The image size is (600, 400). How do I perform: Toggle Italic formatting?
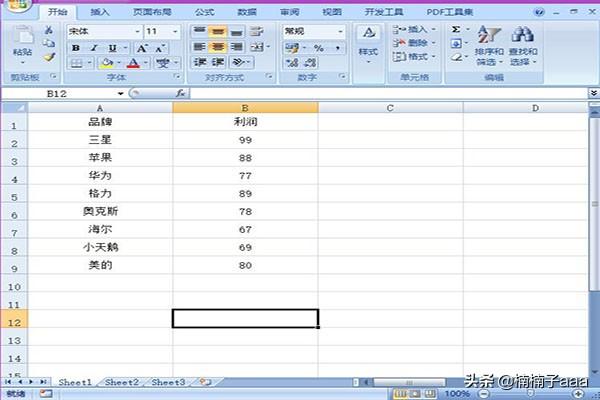click(x=94, y=48)
